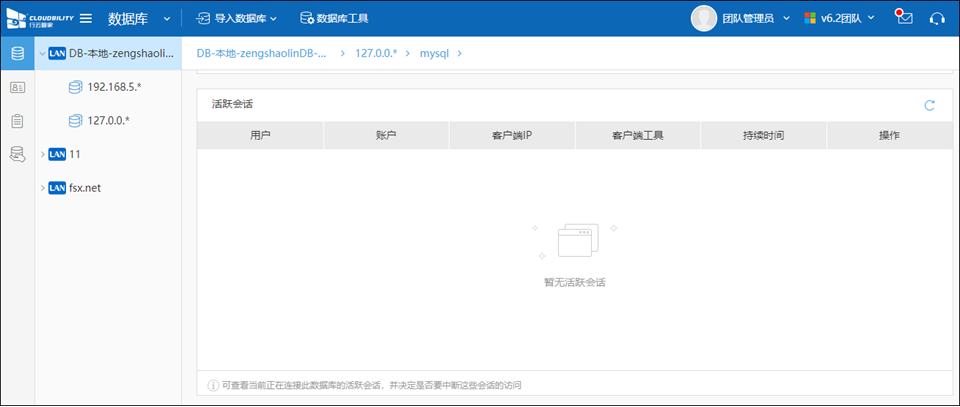Open the clipboard sidebar icon

click(x=17, y=121)
